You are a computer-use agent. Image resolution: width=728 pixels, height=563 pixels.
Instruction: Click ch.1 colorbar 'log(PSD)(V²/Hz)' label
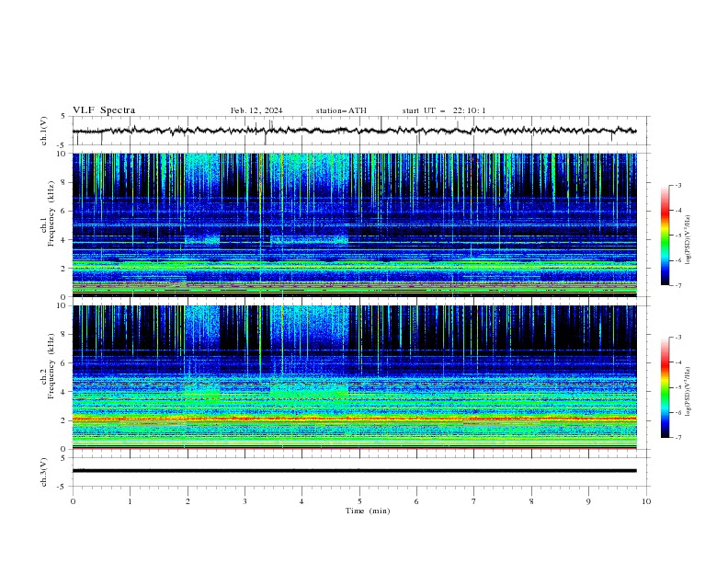[688, 240]
